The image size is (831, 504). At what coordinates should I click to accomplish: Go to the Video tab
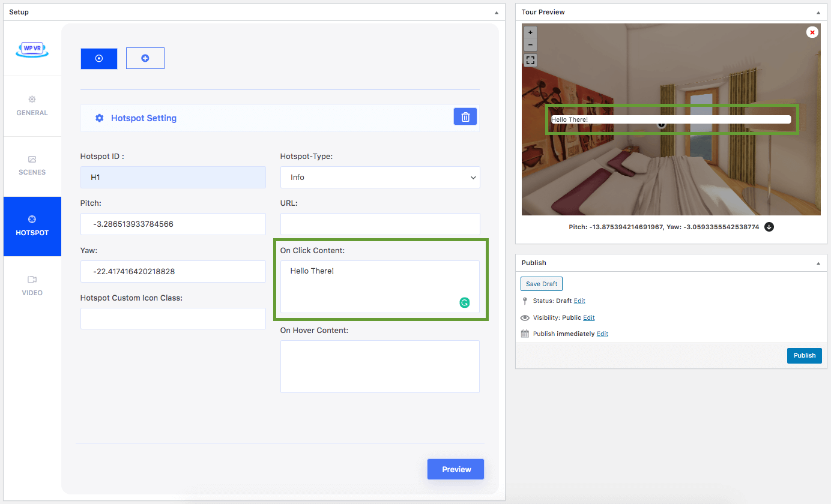pyautogui.click(x=32, y=286)
